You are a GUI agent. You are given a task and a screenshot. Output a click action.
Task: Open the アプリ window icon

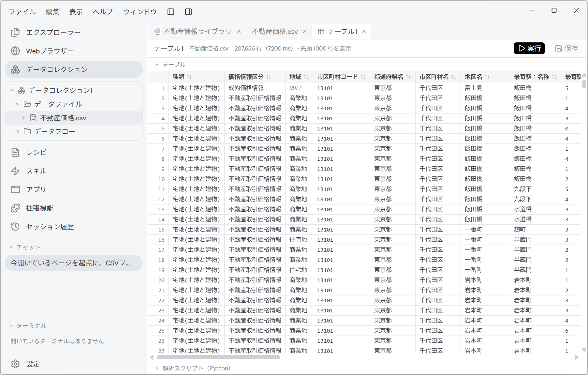tap(15, 189)
